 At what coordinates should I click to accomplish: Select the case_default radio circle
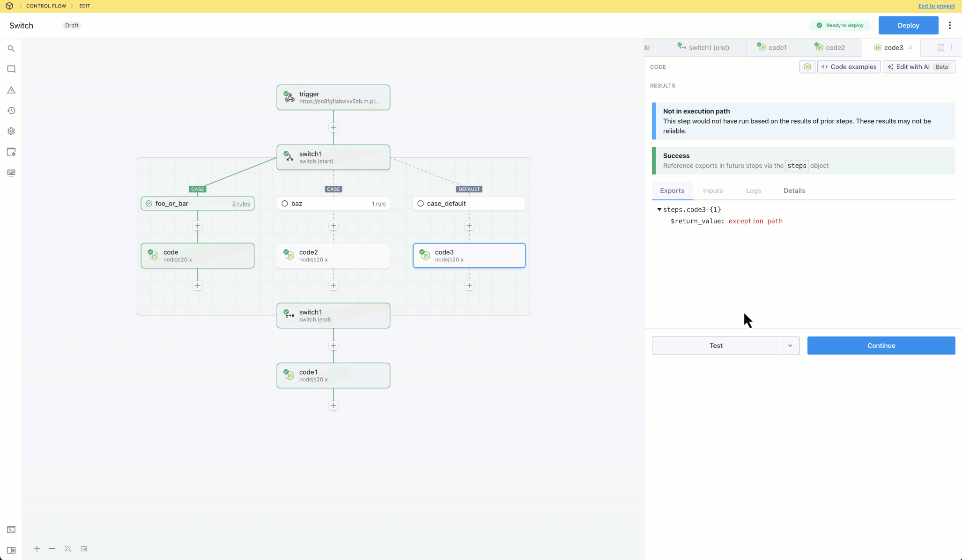pyautogui.click(x=421, y=204)
